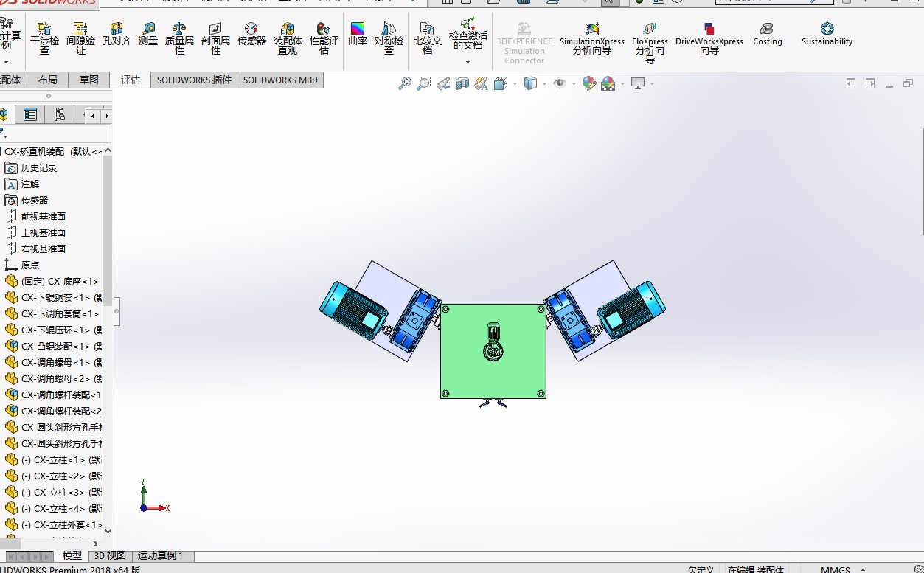Open the Display Style dropdown arrow
Image resolution: width=924 pixels, height=573 pixels.
[544, 84]
